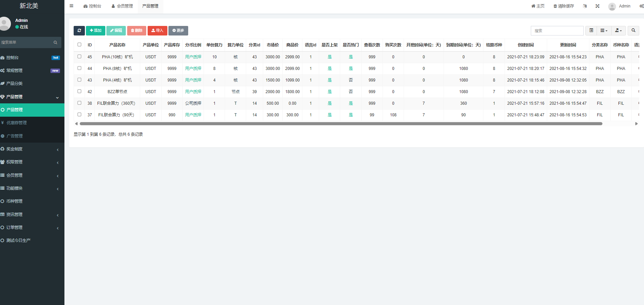This screenshot has height=305, width=644.
Task: Toggle the card view list icon
Action: tap(591, 31)
